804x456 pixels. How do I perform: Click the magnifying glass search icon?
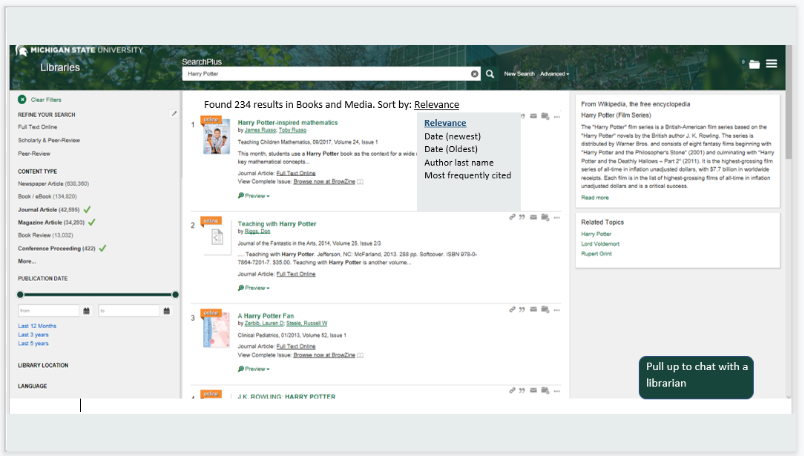coord(490,74)
